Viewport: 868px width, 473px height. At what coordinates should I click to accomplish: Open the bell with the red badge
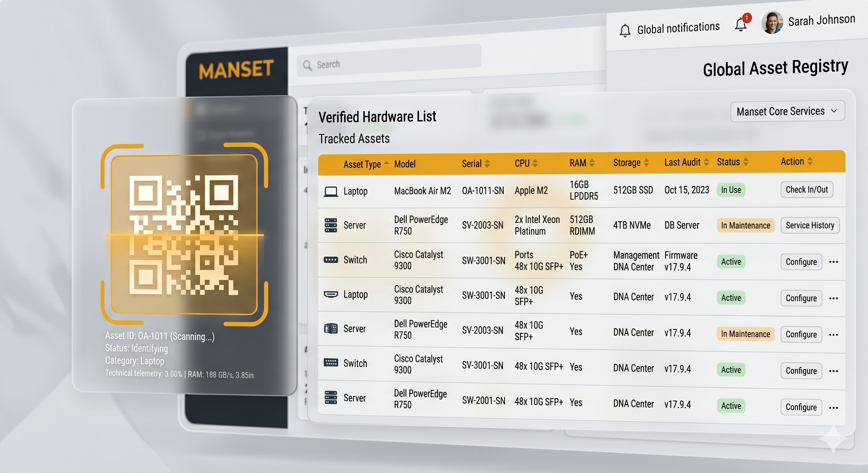click(x=742, y=24)
